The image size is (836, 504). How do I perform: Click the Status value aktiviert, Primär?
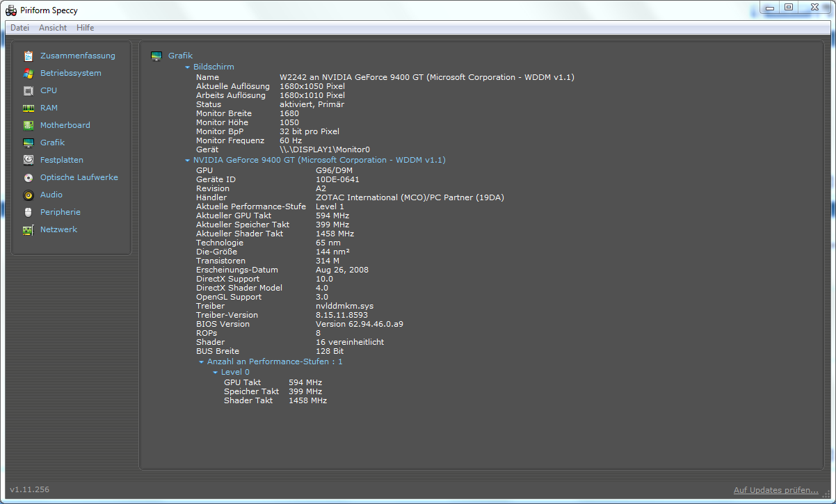(x=312, y=104)
